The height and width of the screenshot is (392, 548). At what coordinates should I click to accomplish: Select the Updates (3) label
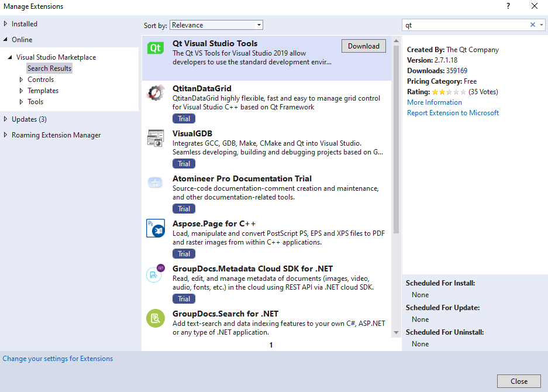pyautogui.click(x=29, y=119)
